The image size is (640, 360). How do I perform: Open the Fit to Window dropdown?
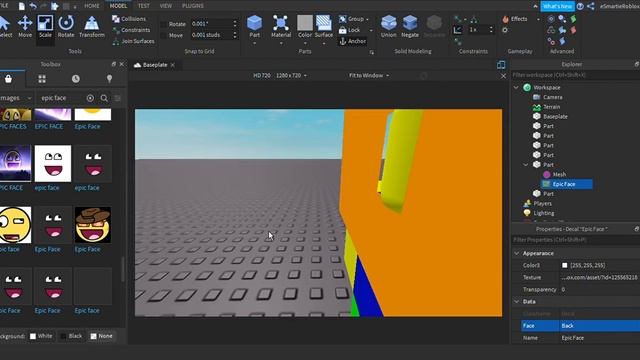(369, 76)
